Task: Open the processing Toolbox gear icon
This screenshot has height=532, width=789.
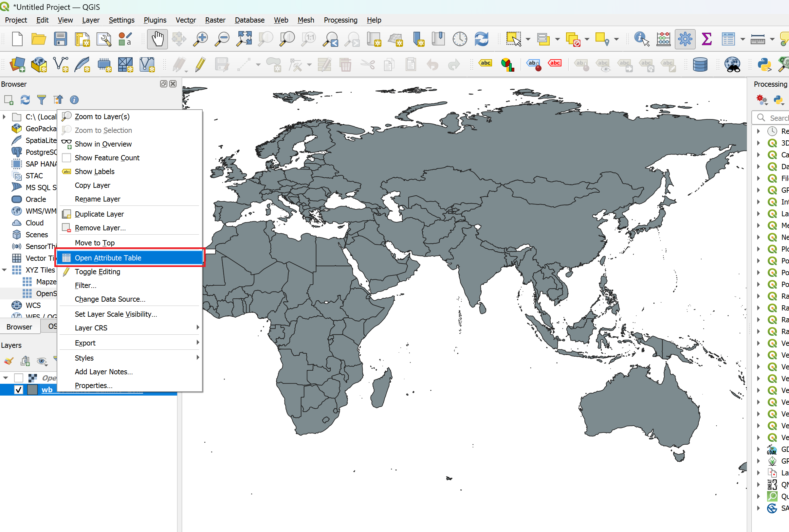Action: [x=685, y=39]
